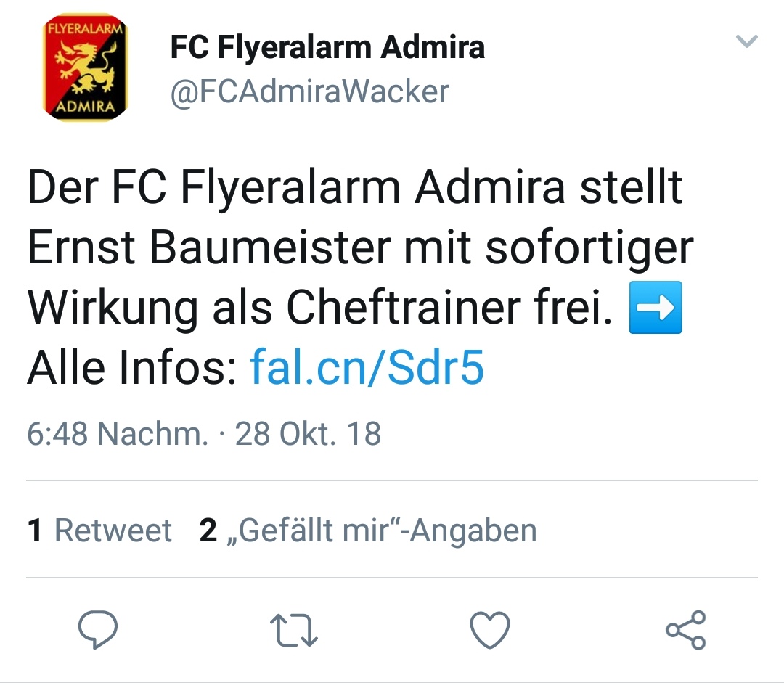784x688 pixels.
Task: Click the word Wirkung in the tweet
Action: click(x=113, y=308)
